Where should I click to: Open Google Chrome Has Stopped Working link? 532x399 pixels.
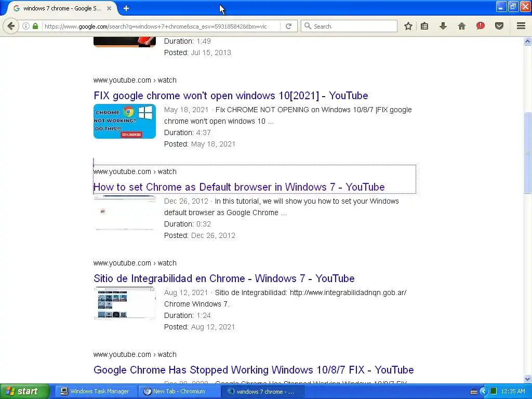[x=254, y=370]
